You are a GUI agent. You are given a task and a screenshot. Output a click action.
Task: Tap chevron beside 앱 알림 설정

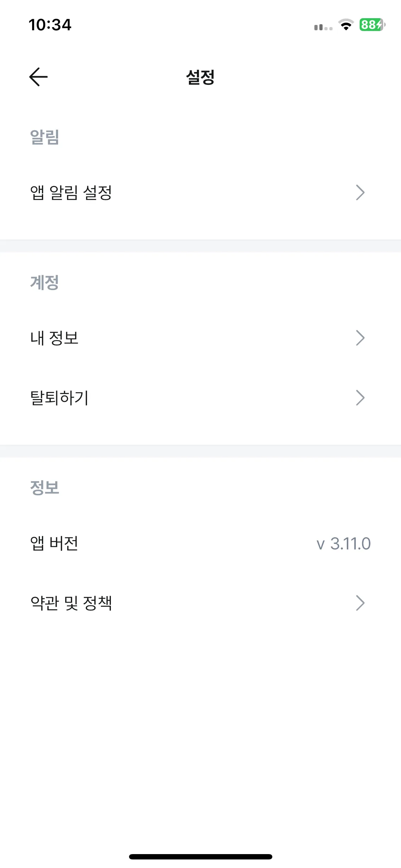(x=360, y=193)
